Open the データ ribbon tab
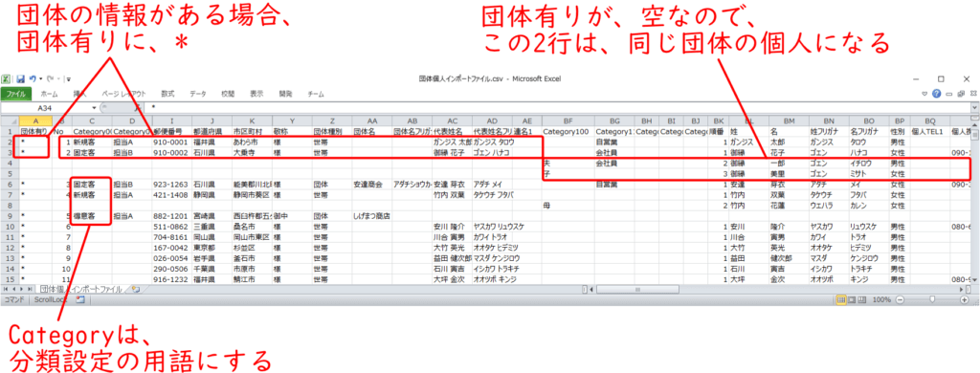Screen dimensions: 980x373 [198, 94]
